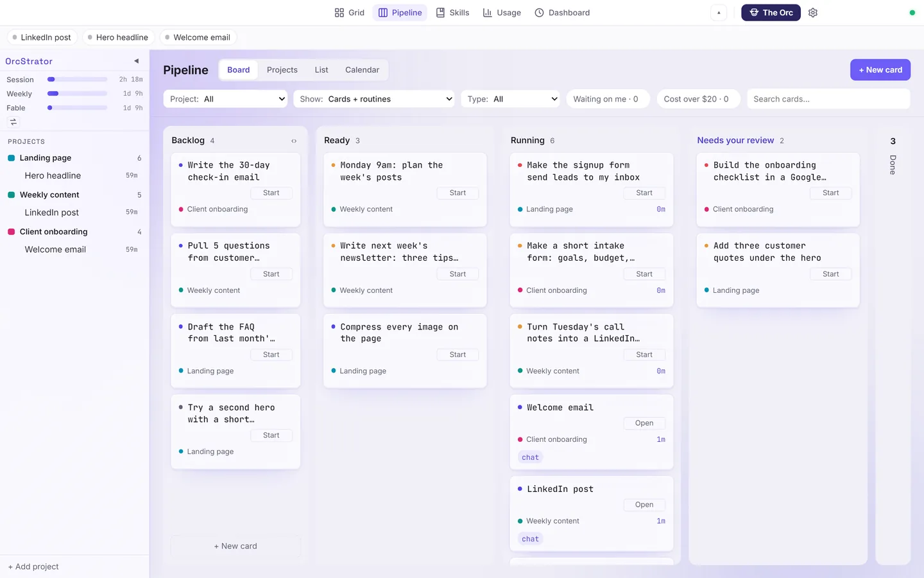Open the settings gear icon
Screen dimensions: 924x578
pos(813,12)
